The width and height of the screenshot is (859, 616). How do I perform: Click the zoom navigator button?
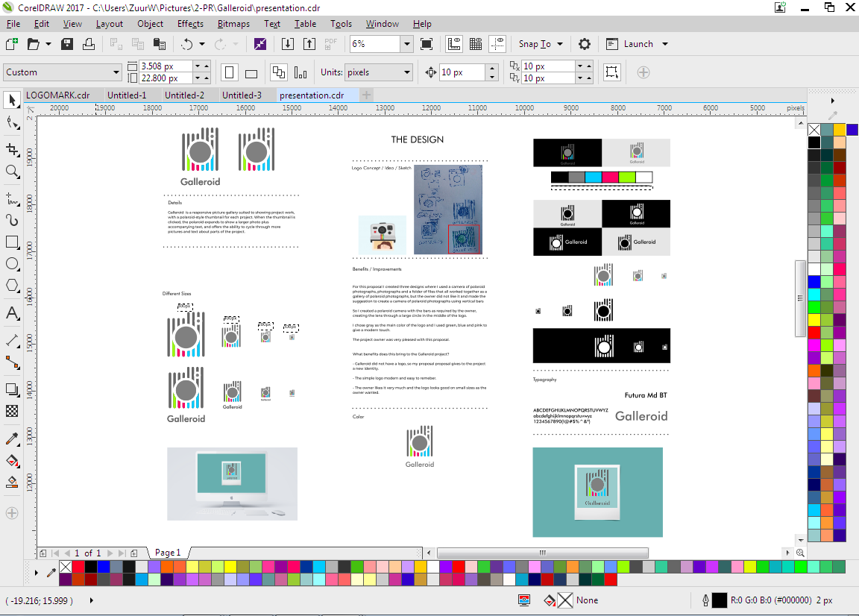(x=800, y=553)
